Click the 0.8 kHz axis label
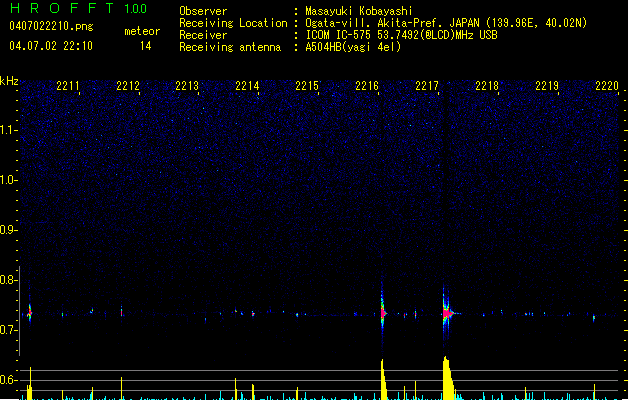 click(9, 280)
